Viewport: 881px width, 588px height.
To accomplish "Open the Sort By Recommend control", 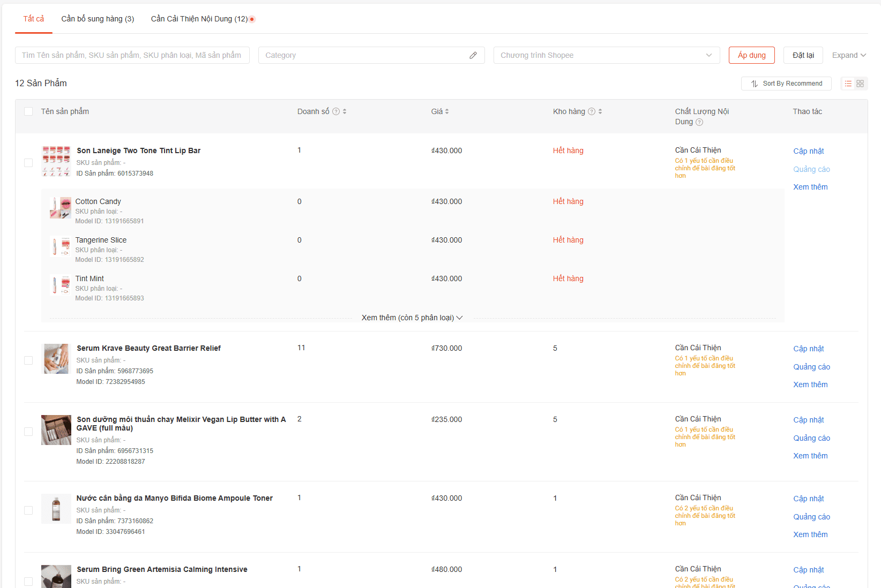I will click(786, 84).
